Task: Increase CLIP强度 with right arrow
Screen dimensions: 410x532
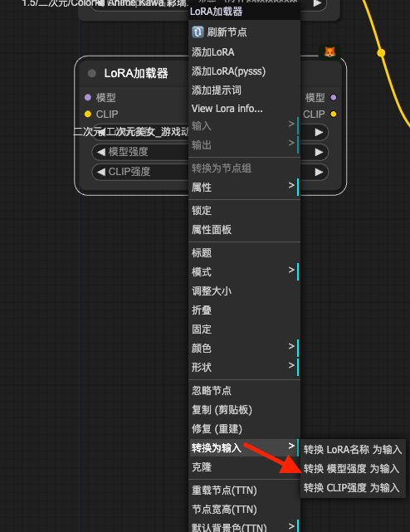Action: (319, 172)
